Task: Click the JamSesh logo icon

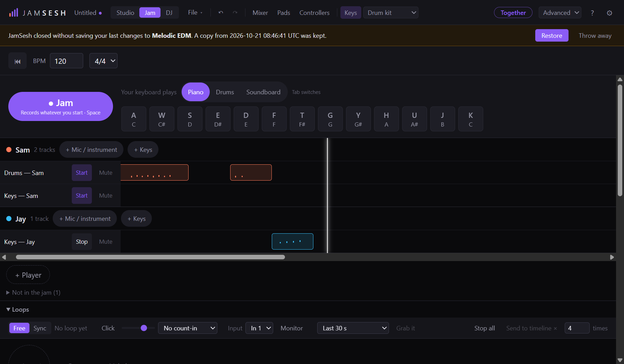Action: (14, 13)
